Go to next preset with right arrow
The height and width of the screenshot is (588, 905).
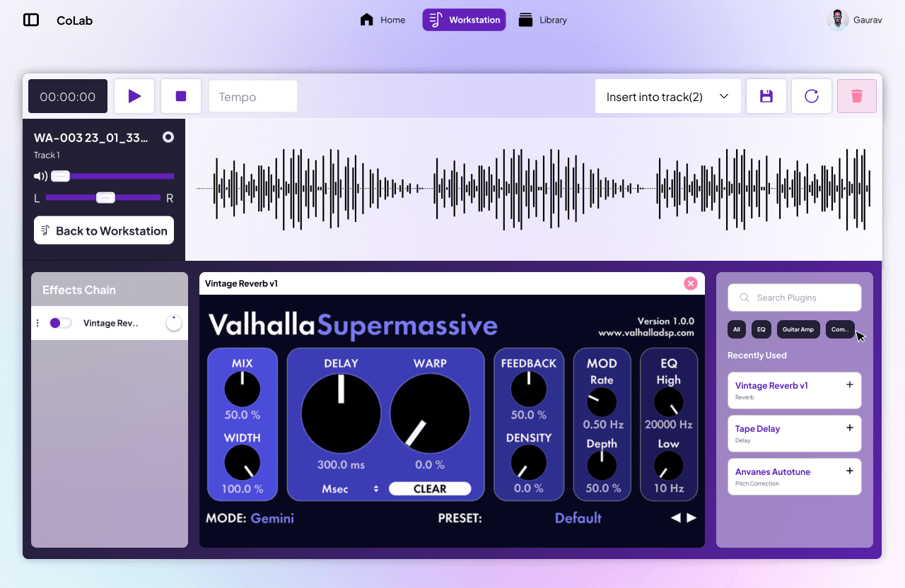point(691,518)
